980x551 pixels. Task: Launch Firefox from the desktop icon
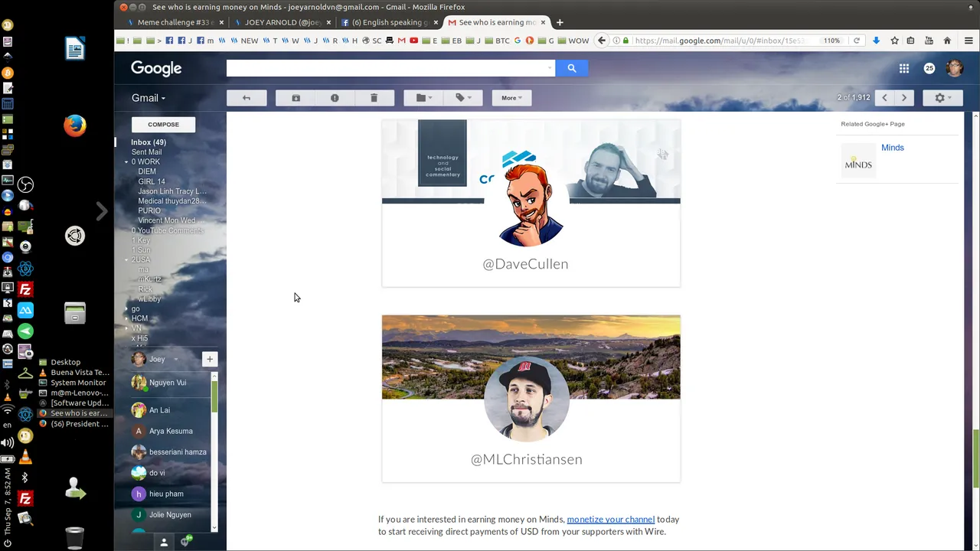pyautogui.click(x=75, y=125)
